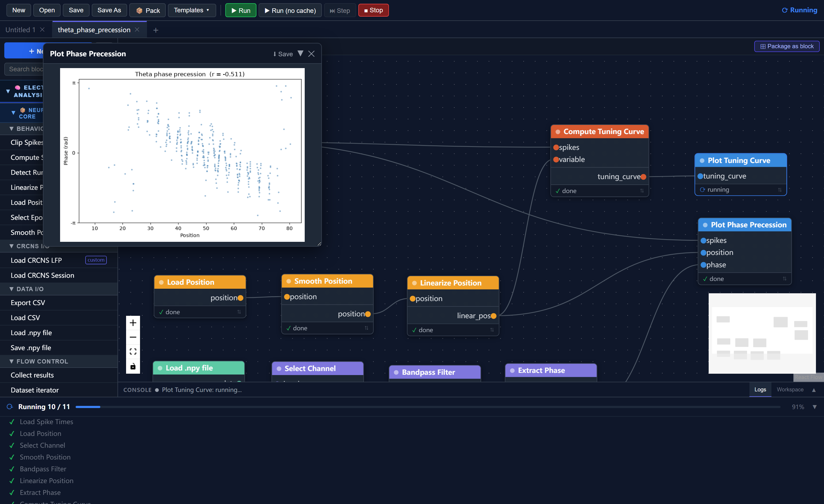Add a new tab with plus
This screenshot has width=824, height=504.
point(156,30)
